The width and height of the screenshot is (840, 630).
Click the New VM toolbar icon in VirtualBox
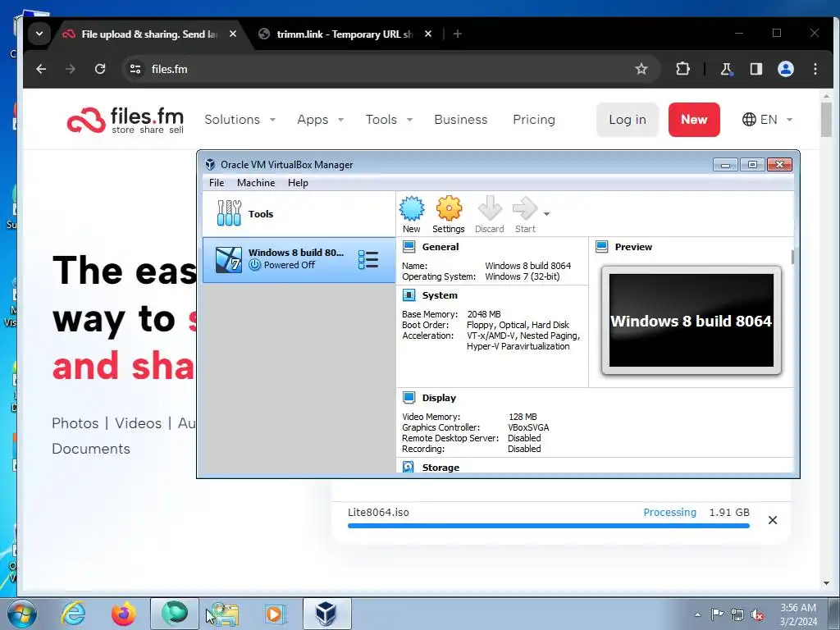[x=412, y=214]
